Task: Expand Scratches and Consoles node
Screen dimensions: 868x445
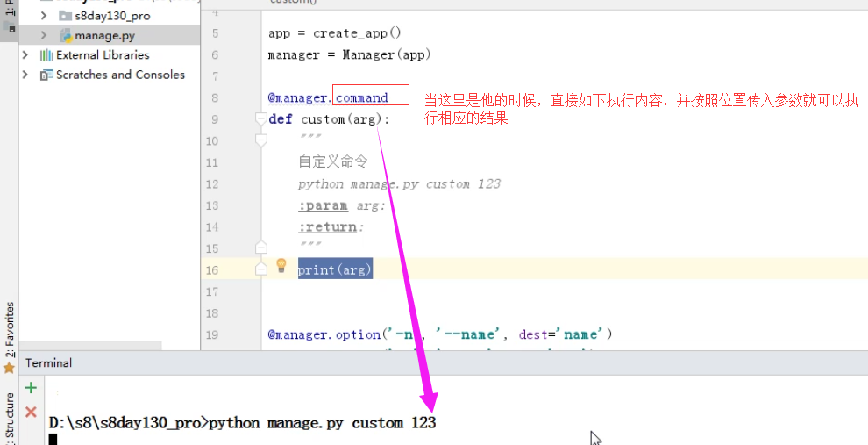Action: pyautogui.click(x=25, y=75)
